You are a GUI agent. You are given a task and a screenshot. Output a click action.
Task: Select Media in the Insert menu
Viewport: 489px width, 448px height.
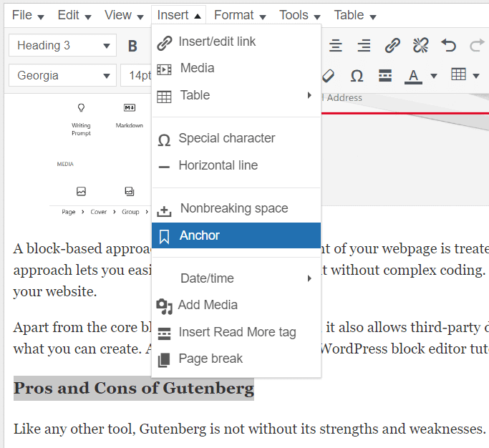[236, 68]
